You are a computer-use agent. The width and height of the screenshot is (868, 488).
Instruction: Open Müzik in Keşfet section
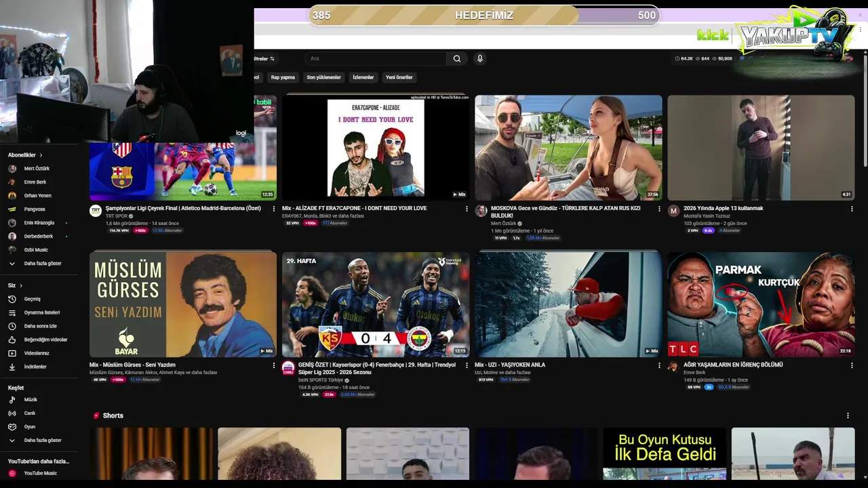pyautogui.click(x=31, y=400)
